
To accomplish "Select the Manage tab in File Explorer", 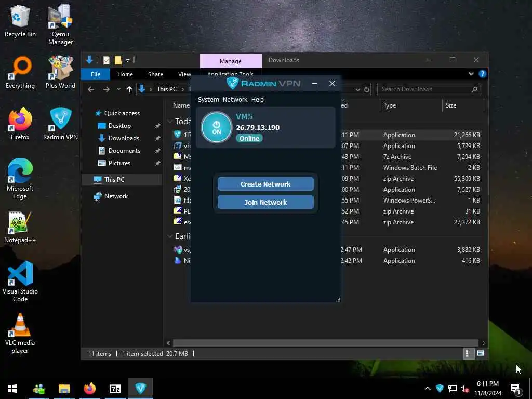I will [x=230, y=61].
